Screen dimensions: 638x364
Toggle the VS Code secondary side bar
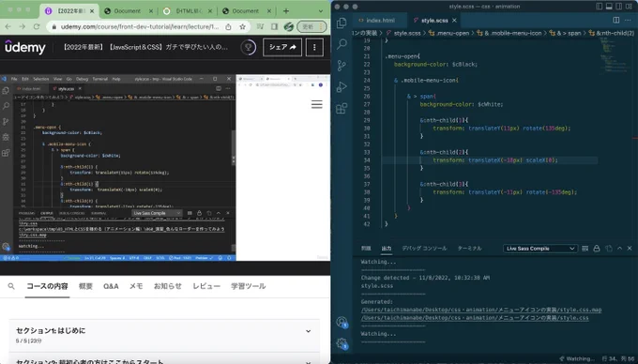click(x=619, y=7)
